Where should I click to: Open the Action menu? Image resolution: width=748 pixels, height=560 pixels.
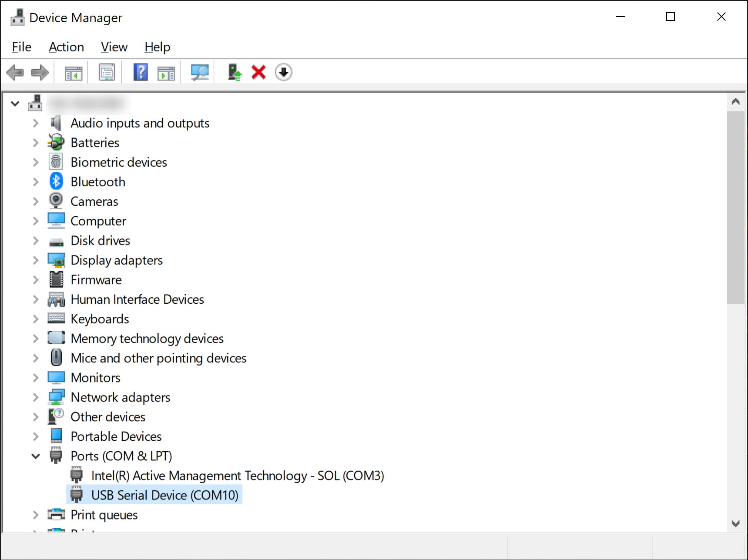(66, 47)
